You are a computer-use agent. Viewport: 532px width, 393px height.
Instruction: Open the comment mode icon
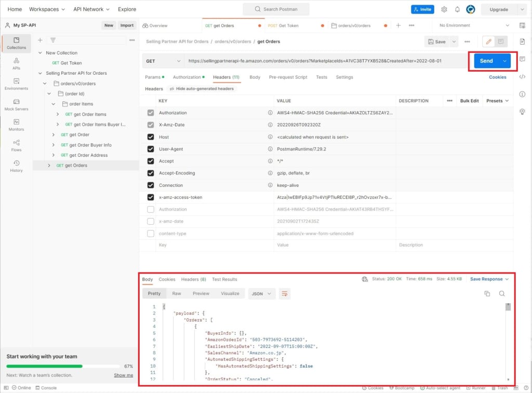[x=501, y=42]
